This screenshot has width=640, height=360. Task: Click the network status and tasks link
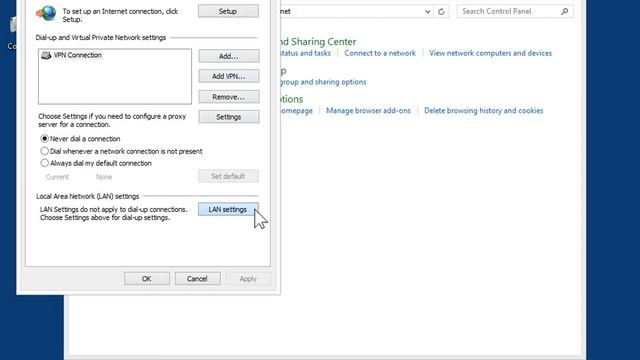point(306,53)
